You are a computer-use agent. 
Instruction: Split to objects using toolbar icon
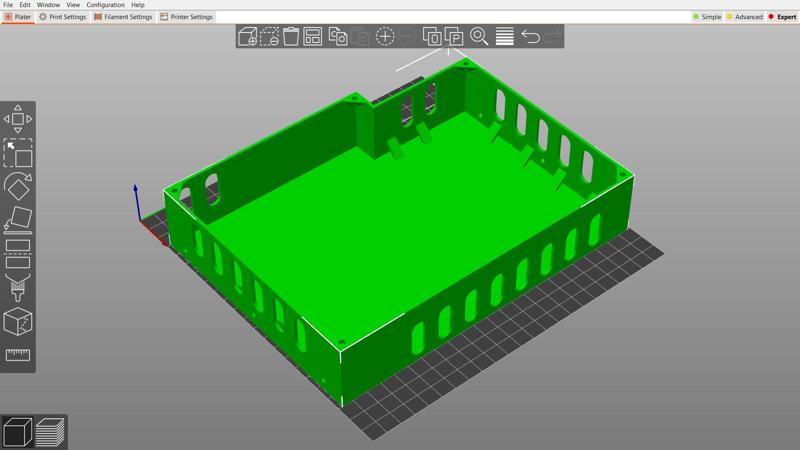pyautogui.click(x=432, y=37)
